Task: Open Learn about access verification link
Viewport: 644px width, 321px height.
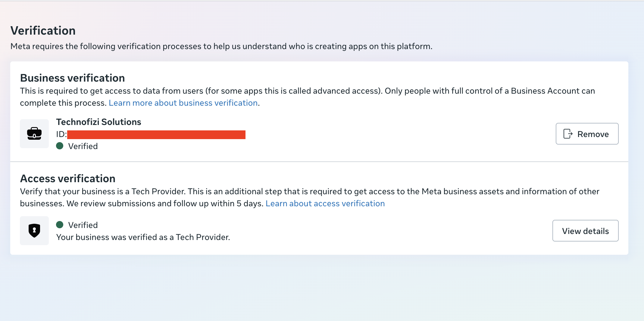Action: pyautogui.click(x=325, y=204)
